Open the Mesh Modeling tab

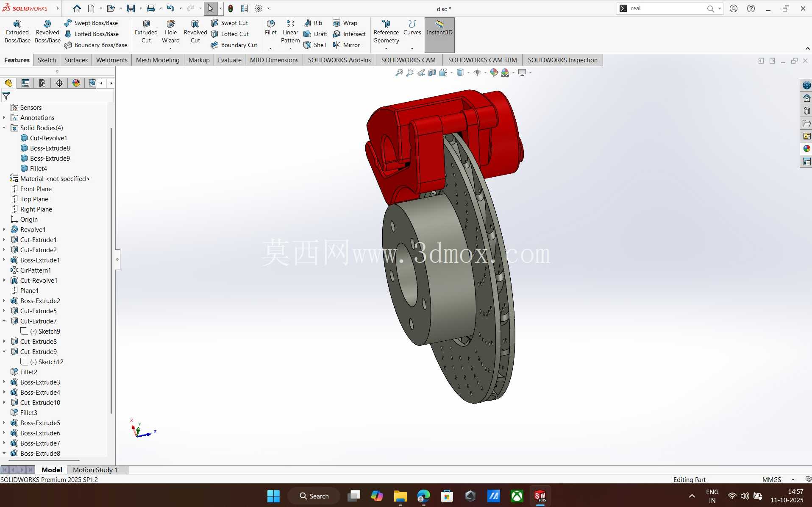point(158,60)
